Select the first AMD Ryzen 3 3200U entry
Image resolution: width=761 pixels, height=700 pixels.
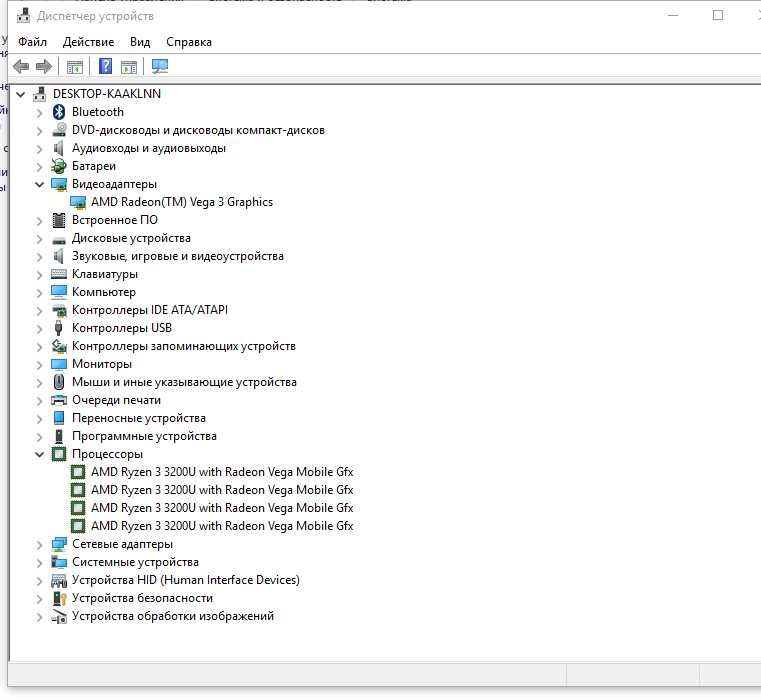click(222, 472)
